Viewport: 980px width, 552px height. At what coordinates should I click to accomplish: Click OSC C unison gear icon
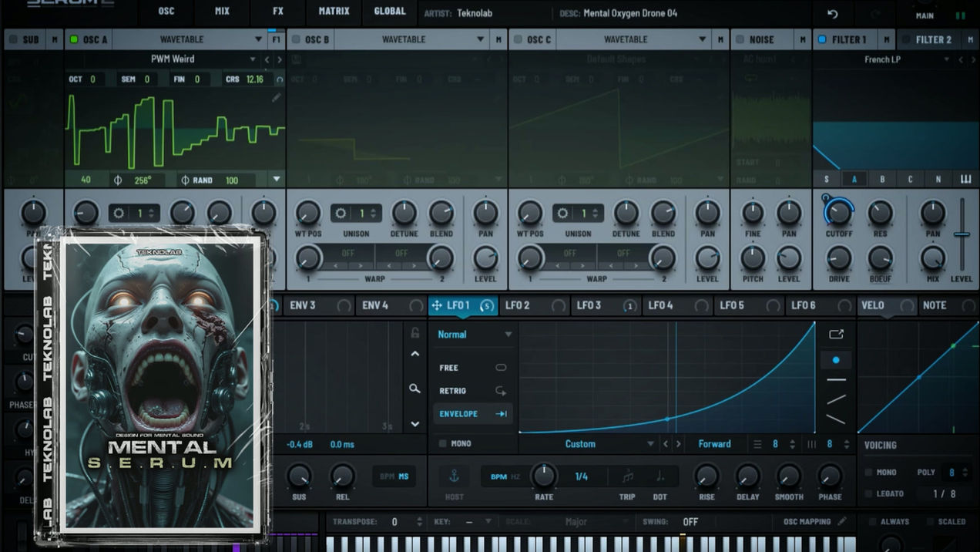click(563, 214)
